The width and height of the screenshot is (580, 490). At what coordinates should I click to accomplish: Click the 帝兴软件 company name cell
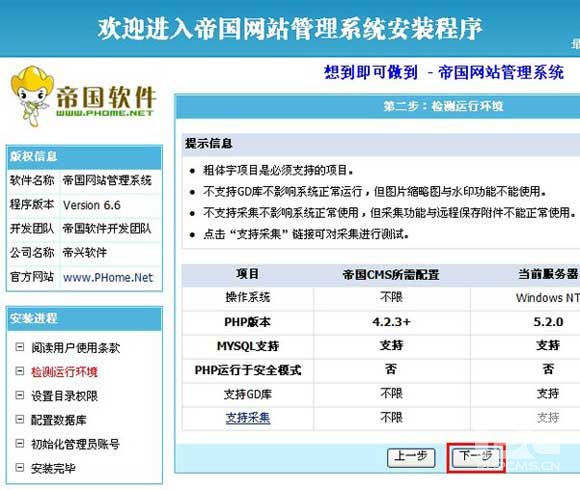tap(85, 253)
